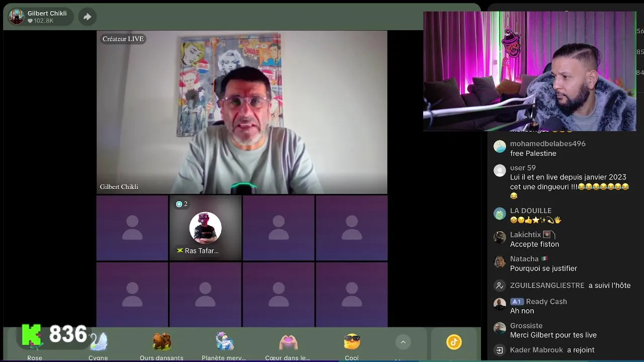Click username Ready Cash

tap(546, 302)
